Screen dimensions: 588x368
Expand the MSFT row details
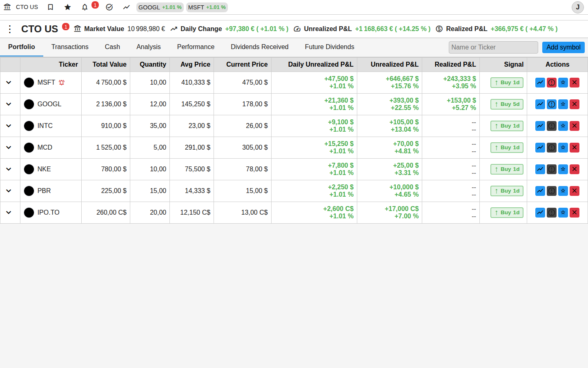pos(9,83)
